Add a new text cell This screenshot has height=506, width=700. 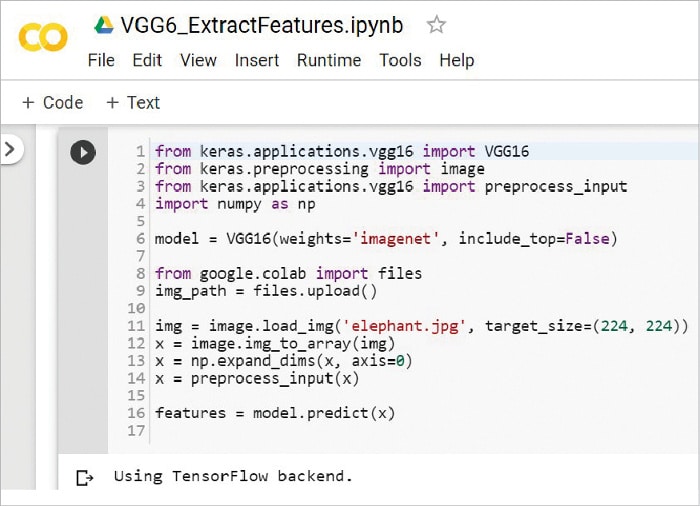(133, 102)
